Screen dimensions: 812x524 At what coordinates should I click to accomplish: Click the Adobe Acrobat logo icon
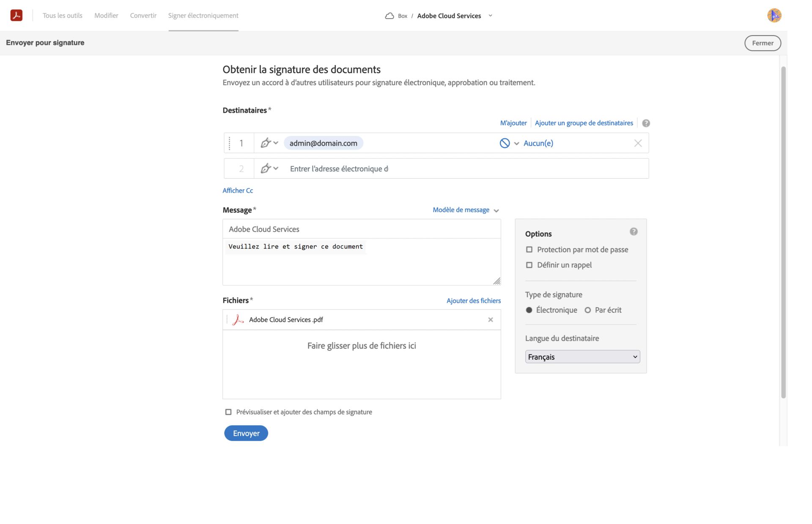tap(16, 16)
